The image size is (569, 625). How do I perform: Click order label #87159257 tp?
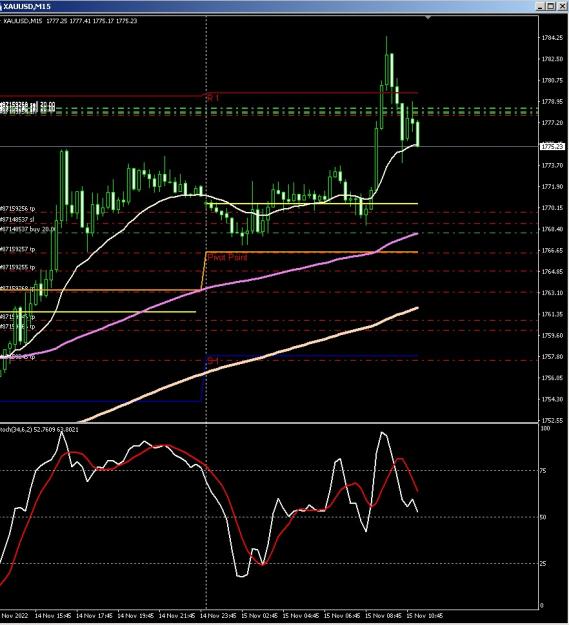pyautogui.click(x=18, y=250)
